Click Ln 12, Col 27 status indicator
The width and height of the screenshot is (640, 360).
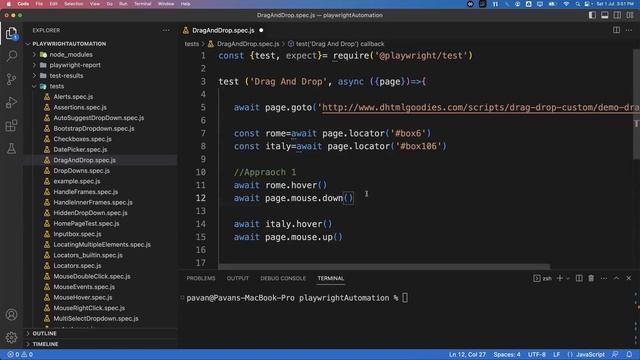coord(467,354)
